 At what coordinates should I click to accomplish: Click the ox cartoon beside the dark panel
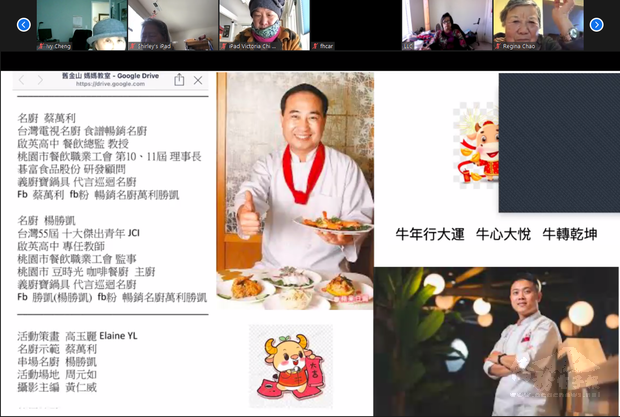pos(476,145)
